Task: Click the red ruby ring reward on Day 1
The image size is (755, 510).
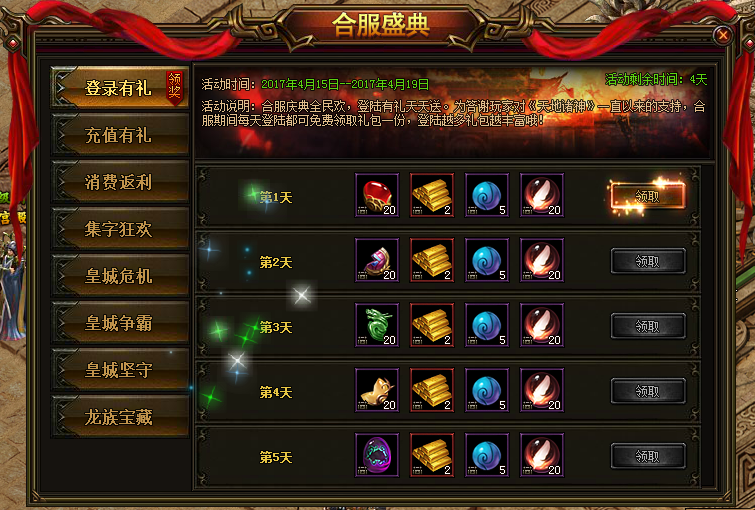Action: coord(377,195)
